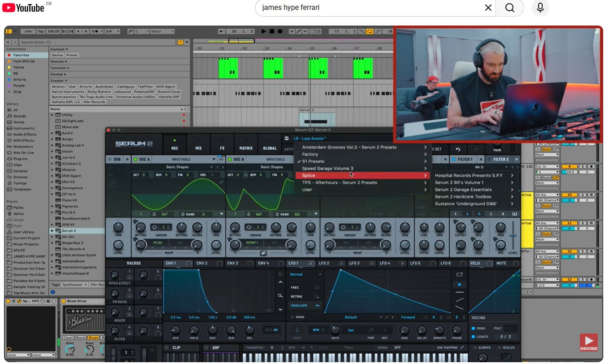Collapse the Creator filter section
Screen dimensions: 605x364
pos(58,81)
